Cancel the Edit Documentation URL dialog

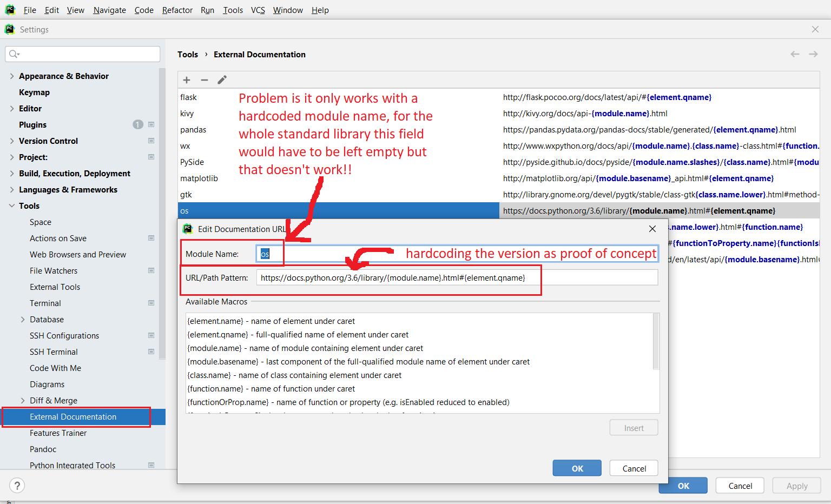coord(634,468)
